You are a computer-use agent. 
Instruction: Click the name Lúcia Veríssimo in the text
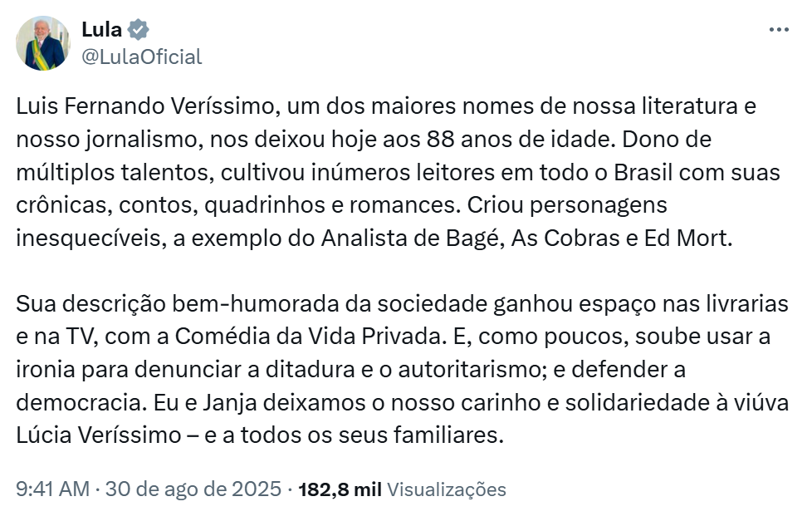coord(99,435)
